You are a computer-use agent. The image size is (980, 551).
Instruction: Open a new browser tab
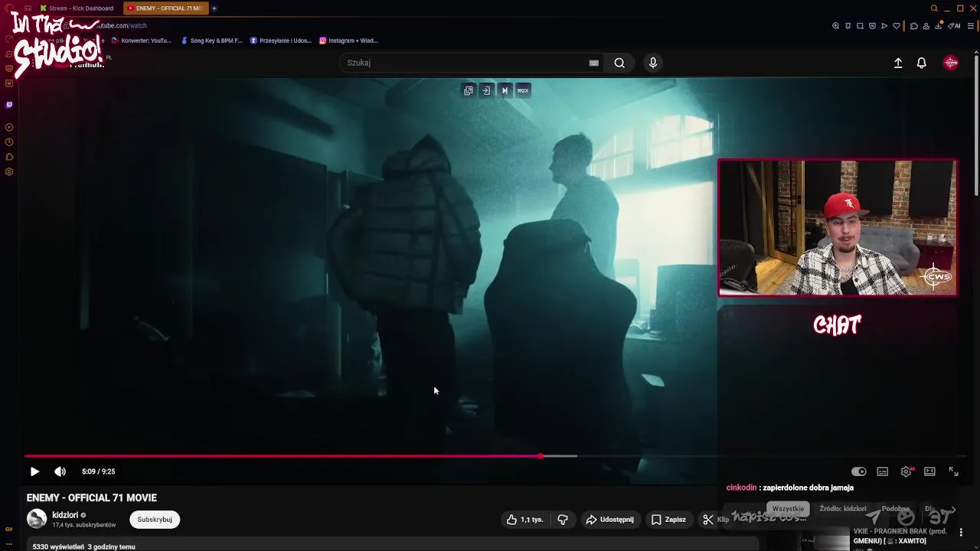[x=214, y=8]
